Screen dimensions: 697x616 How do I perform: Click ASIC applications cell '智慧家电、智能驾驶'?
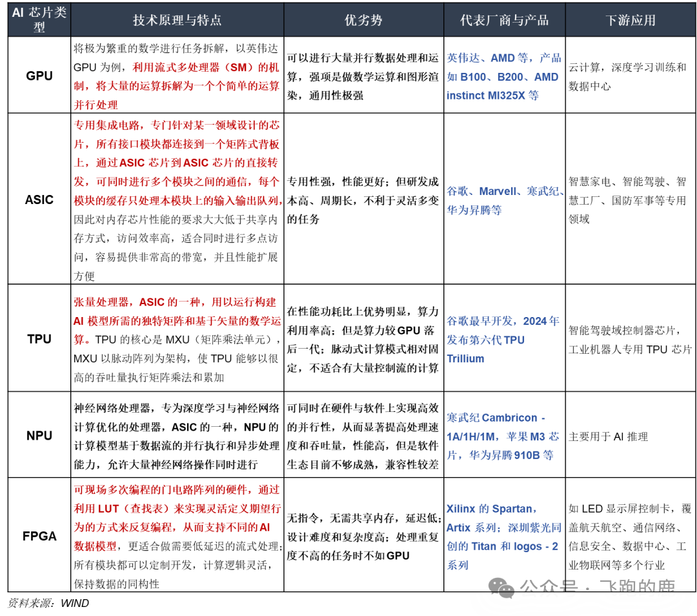pyautogui.click(x=621, y=181)
